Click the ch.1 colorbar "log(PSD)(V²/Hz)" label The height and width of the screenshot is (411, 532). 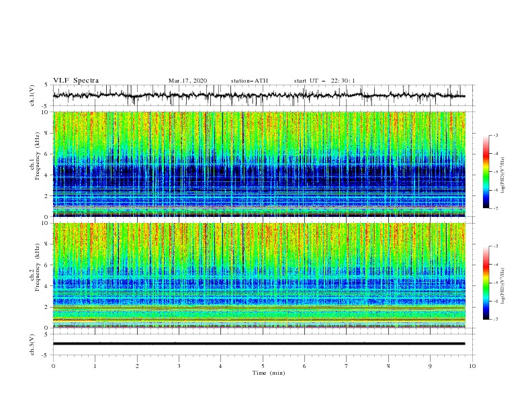503,175
